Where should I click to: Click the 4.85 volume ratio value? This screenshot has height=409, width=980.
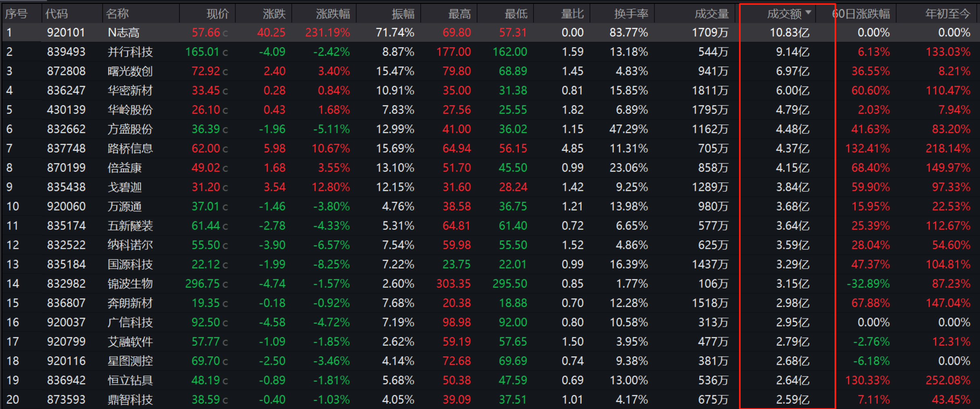click(x=573, y=149)
